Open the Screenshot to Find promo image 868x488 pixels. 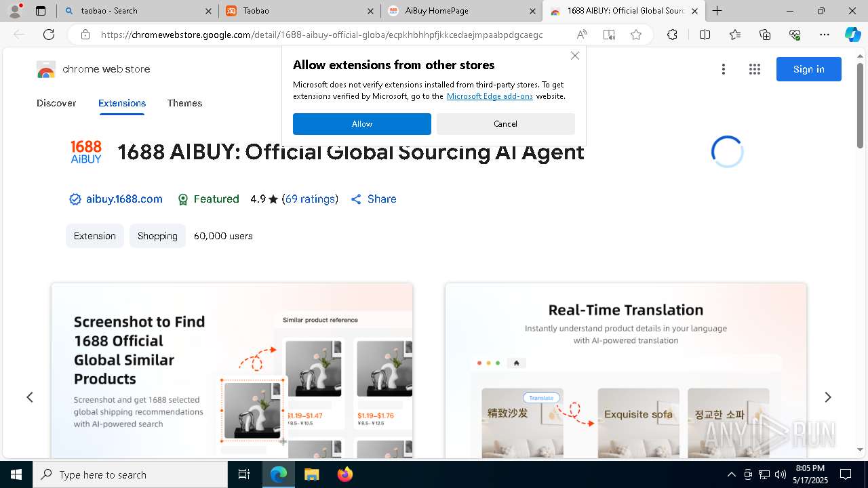pyautogui.click(x=232, y=371)
